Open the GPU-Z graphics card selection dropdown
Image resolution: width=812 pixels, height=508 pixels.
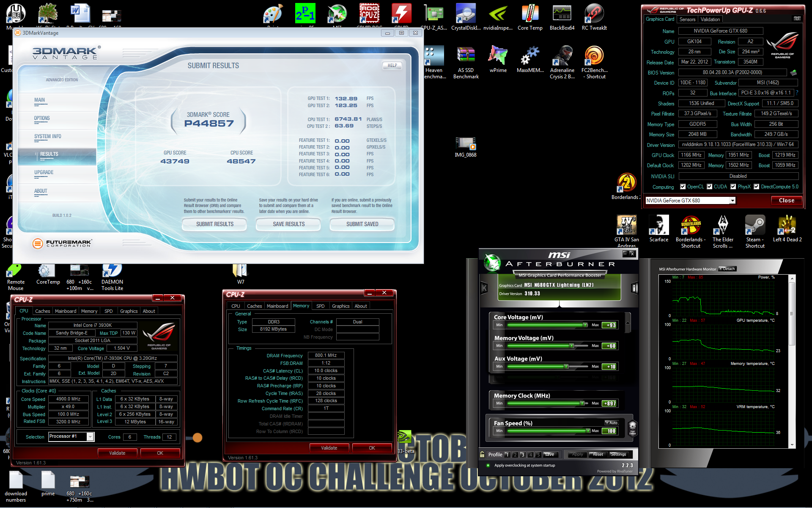pos(732,201)
